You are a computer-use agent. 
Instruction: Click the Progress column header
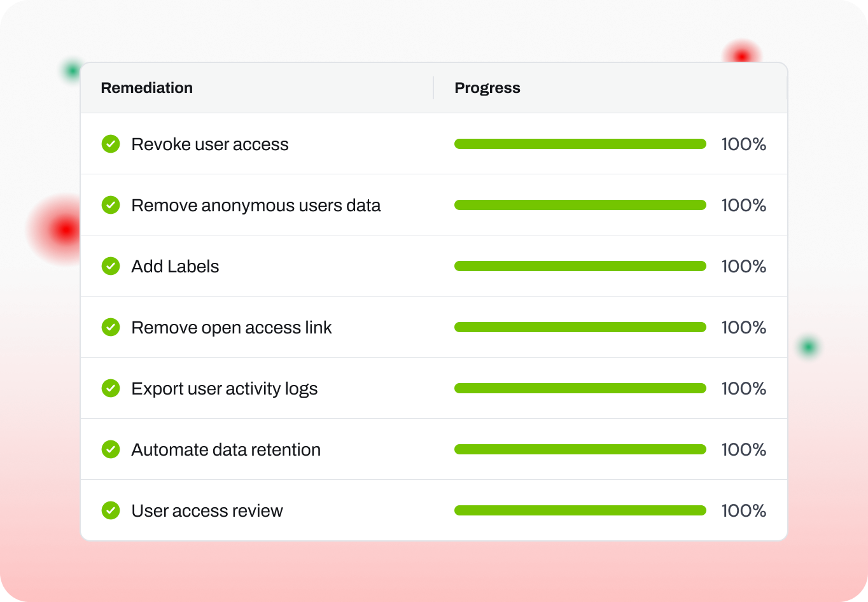coord(487,88)
